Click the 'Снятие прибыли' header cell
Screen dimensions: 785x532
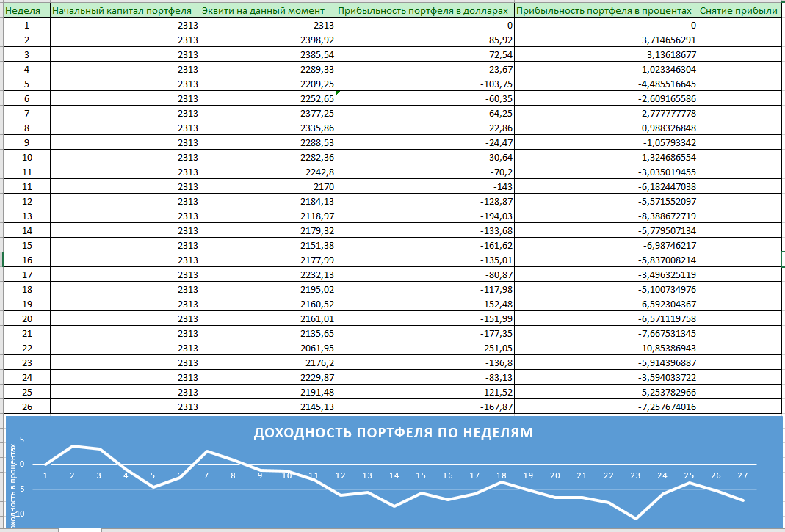click(740, 11)
